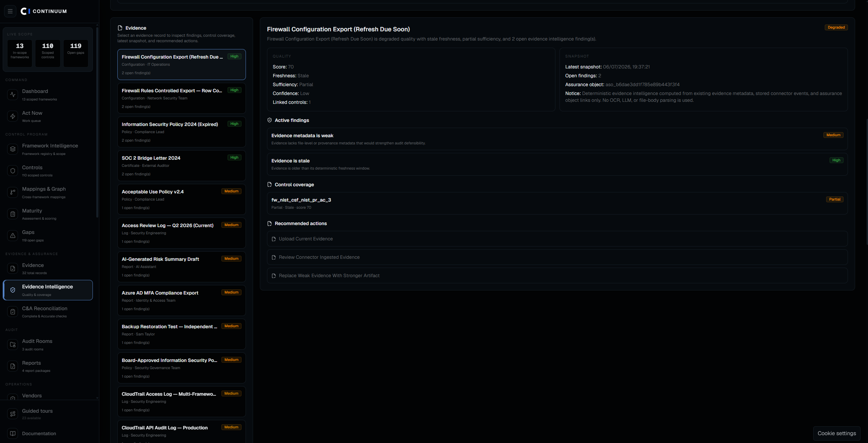Click the 13 In-scope frameworks stat tile
Viewport: 868px width, 443px height.
[x=20, y=53]
